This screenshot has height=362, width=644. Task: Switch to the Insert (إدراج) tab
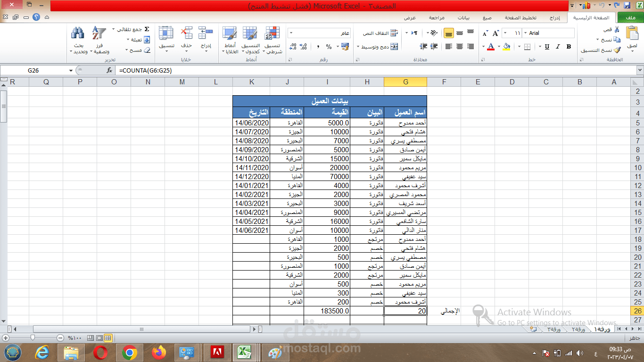(555, 18)
